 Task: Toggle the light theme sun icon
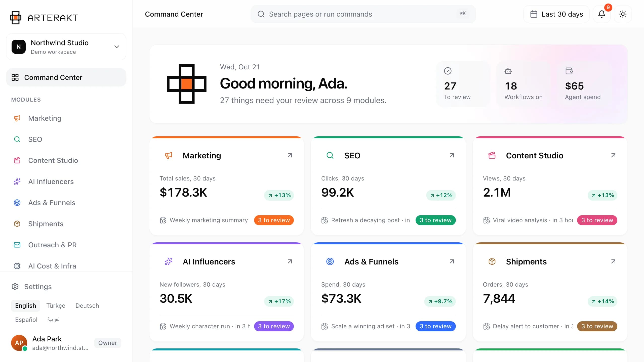click(x=623, y=14)
